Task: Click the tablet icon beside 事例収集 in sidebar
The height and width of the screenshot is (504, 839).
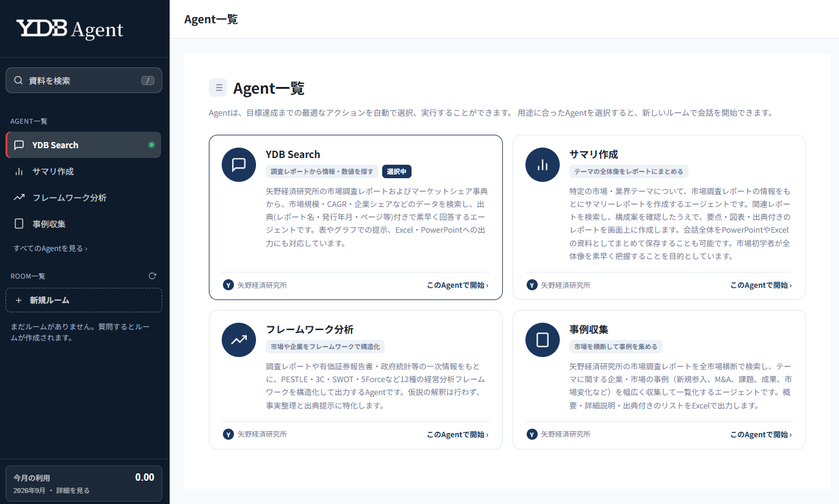Action: coord(19,224)
